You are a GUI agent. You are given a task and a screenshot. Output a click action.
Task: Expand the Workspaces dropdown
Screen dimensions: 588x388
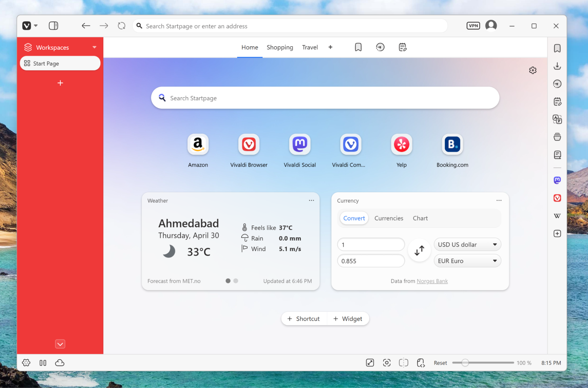point(94,47)
